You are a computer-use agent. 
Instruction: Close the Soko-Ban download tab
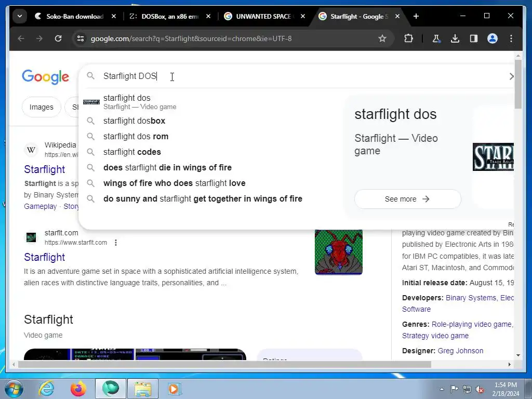[114, 16]
